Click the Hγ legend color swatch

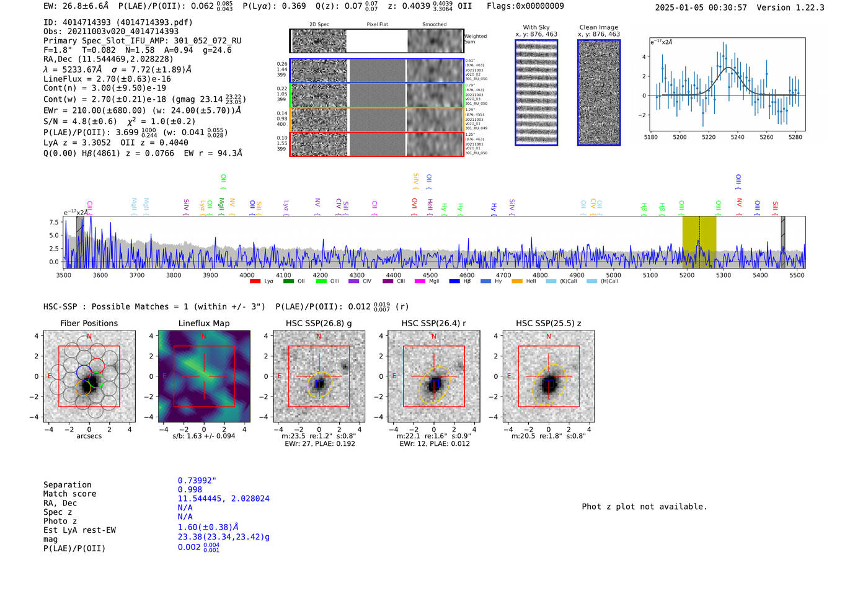click(x=485, y=281)
